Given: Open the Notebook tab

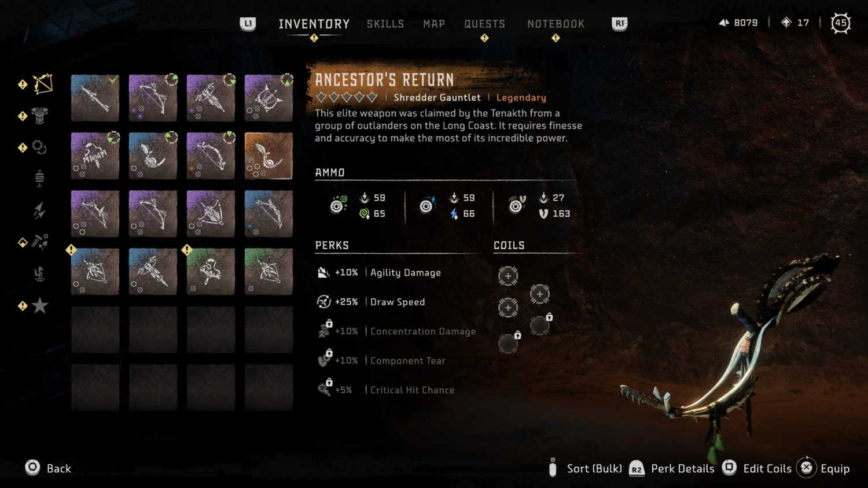Looking at the screenshot, I should click(556, 24).
